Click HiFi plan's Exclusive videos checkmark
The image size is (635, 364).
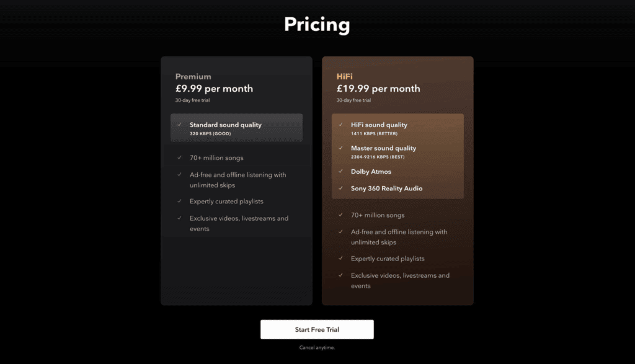pyautogui.click(x=340, y=275)
